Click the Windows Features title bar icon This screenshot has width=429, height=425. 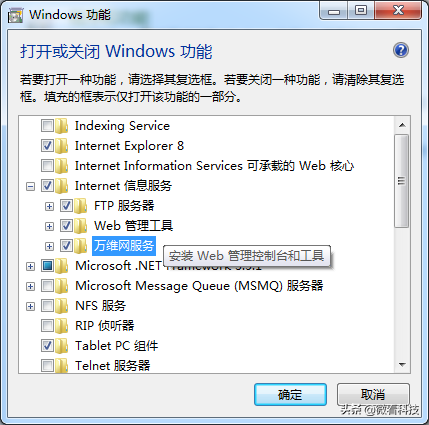[x=16, y=15]
